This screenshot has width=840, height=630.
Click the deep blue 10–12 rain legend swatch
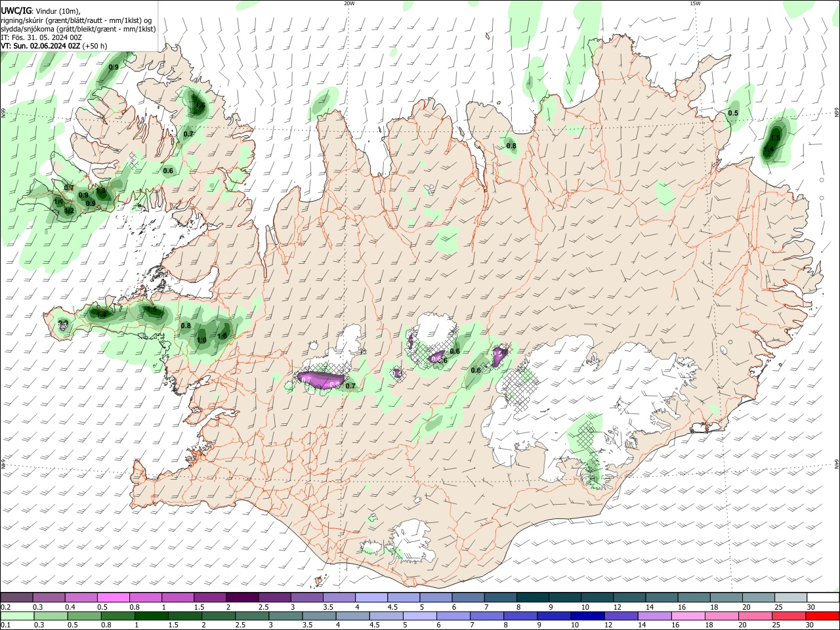[587, 616]
